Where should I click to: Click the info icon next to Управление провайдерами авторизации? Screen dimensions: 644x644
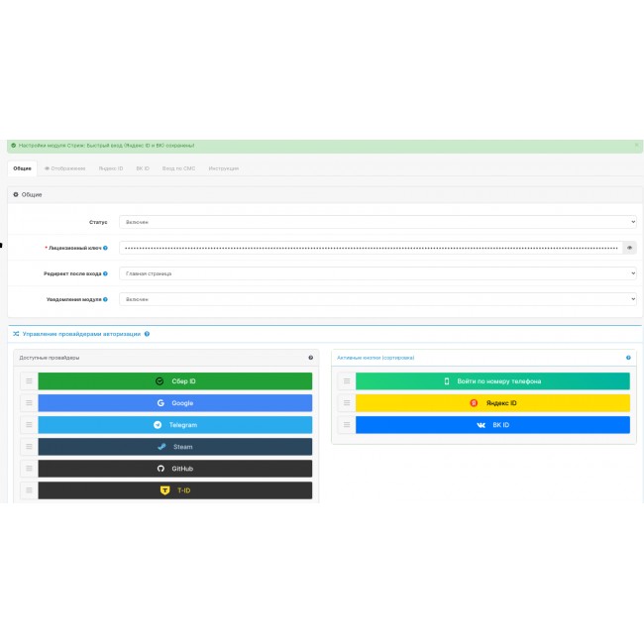(147, 334)
